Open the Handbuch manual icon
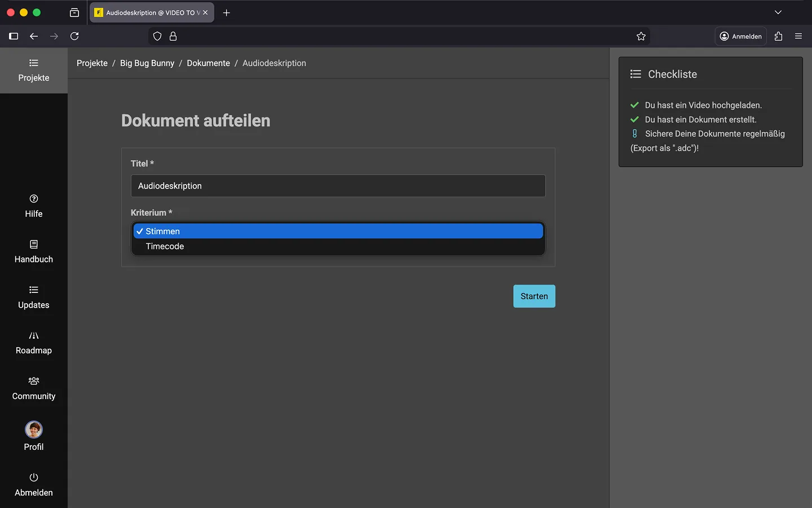This screenshot has height=508, width=812. click(34, 244)
